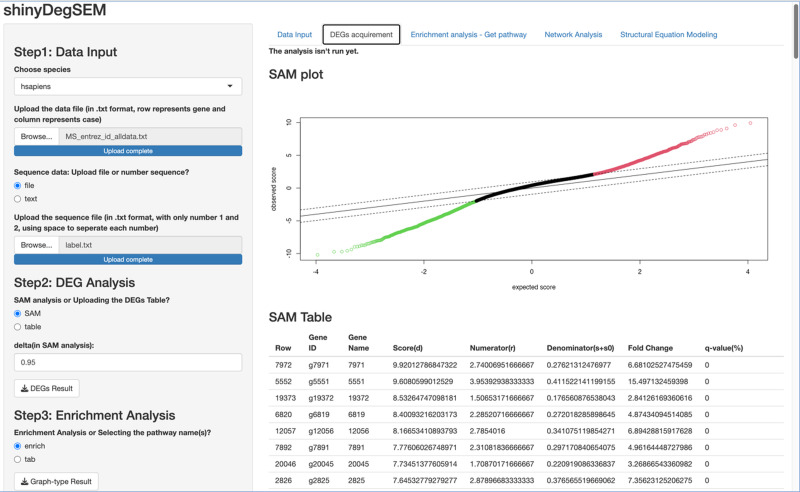Select the 'enrich' enrichment option
800x492 pixels.
coord(17,446)
